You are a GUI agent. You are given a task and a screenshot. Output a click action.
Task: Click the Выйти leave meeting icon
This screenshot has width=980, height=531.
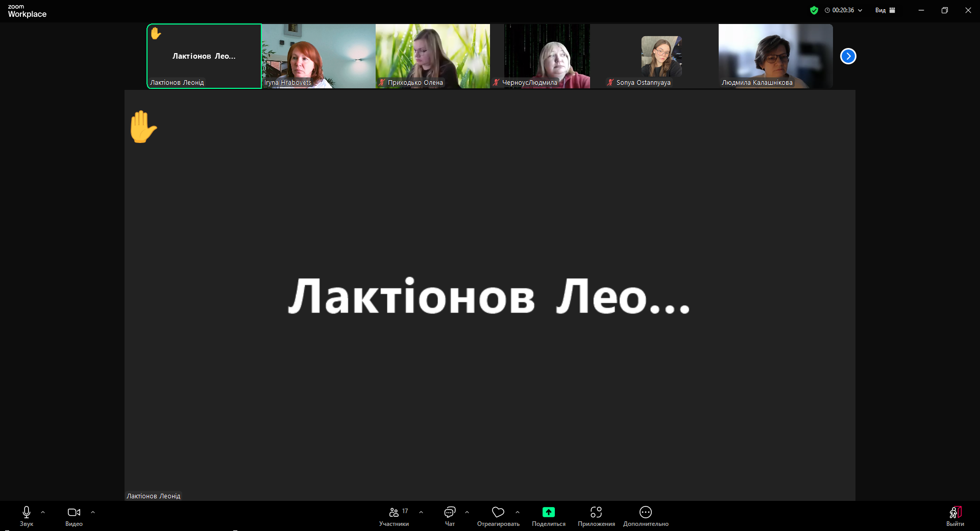[x=955, y=513]
